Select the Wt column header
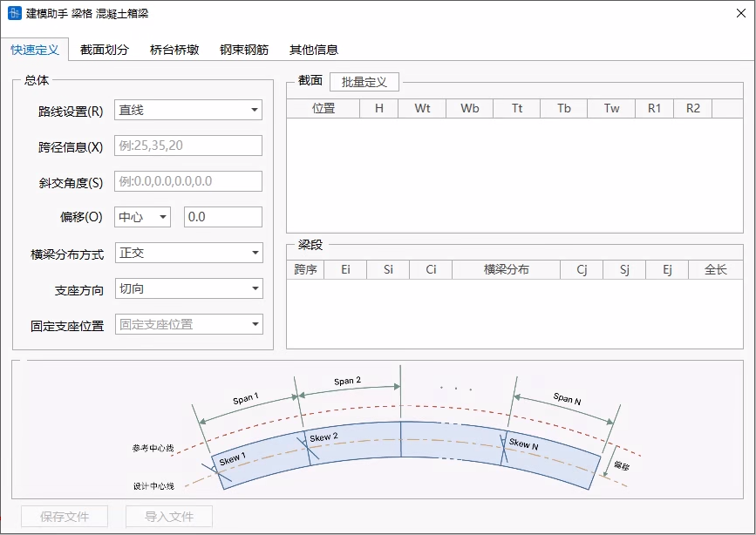 [x=422, y=108]
